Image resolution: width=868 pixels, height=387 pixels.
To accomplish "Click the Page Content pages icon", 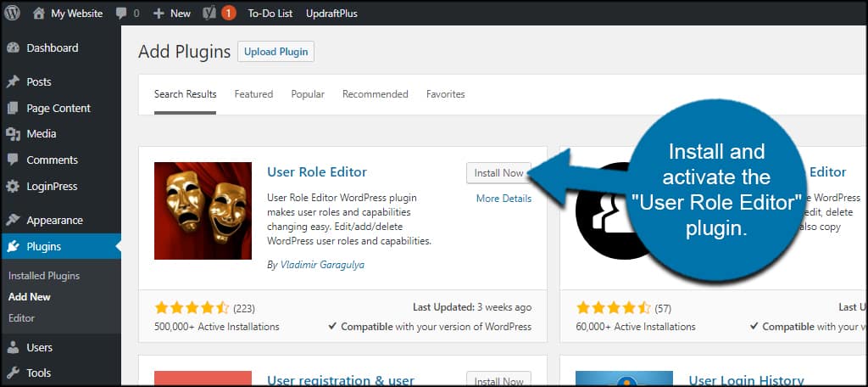I will [x=14, y=108].
